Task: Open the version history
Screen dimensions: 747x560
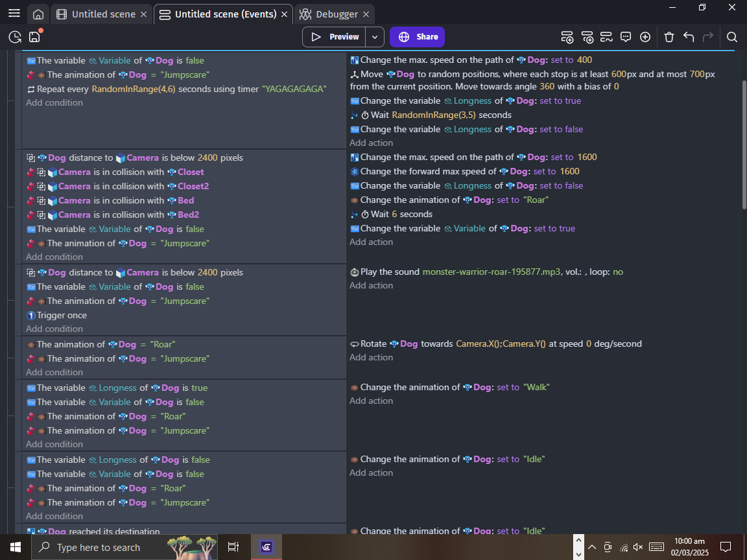Action: [14, 37]
